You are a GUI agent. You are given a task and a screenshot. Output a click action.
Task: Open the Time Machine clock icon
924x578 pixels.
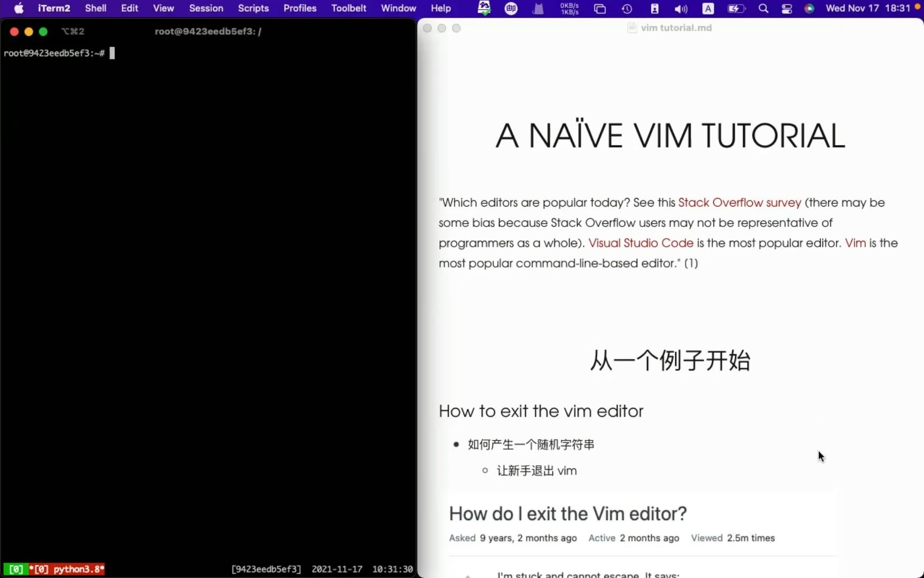tap(627, 9)
